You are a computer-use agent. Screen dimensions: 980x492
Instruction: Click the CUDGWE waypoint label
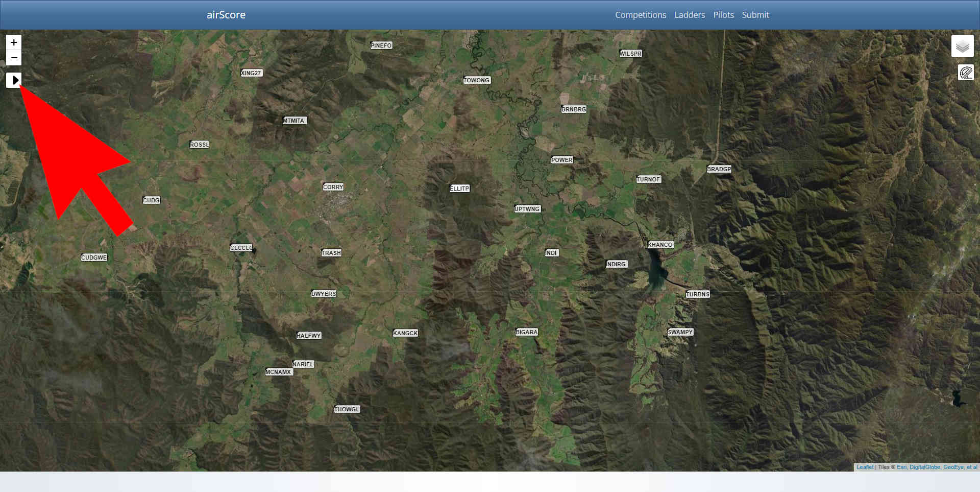coord(94,257)
